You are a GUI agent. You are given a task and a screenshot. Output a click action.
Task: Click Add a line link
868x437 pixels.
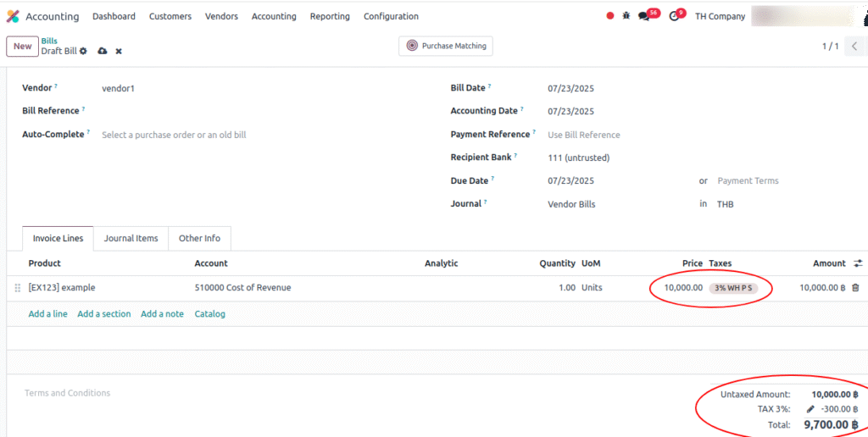coord(48,313)
